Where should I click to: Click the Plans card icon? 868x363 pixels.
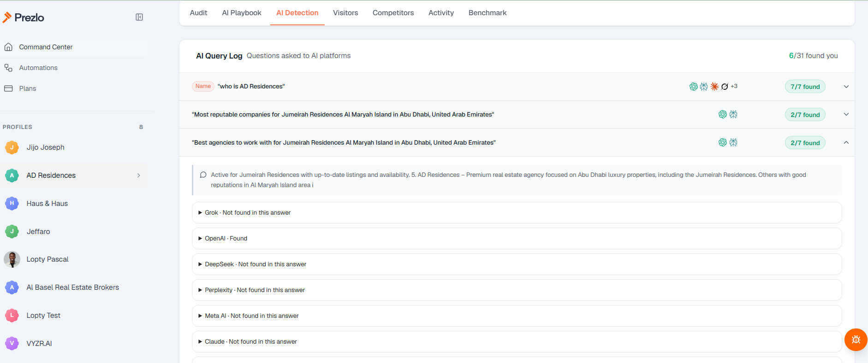click(x=8, y=88)
